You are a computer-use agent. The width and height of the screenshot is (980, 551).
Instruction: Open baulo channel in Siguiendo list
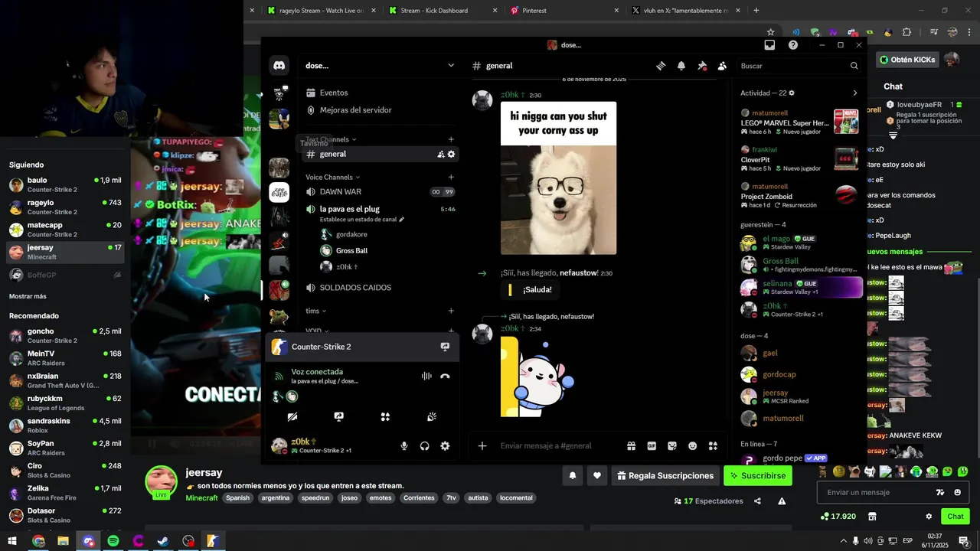pyautogui.click(x=65, y=184)
